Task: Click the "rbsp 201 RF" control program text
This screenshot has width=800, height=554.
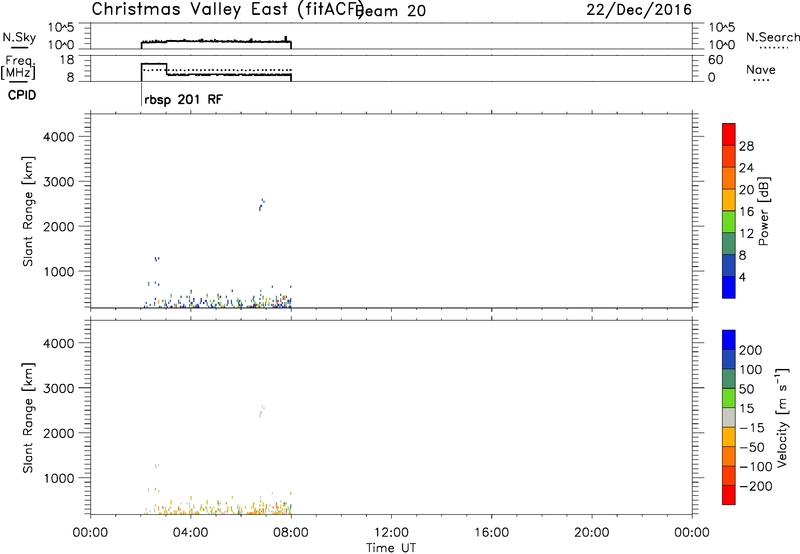Action: (x=184, y=99)
